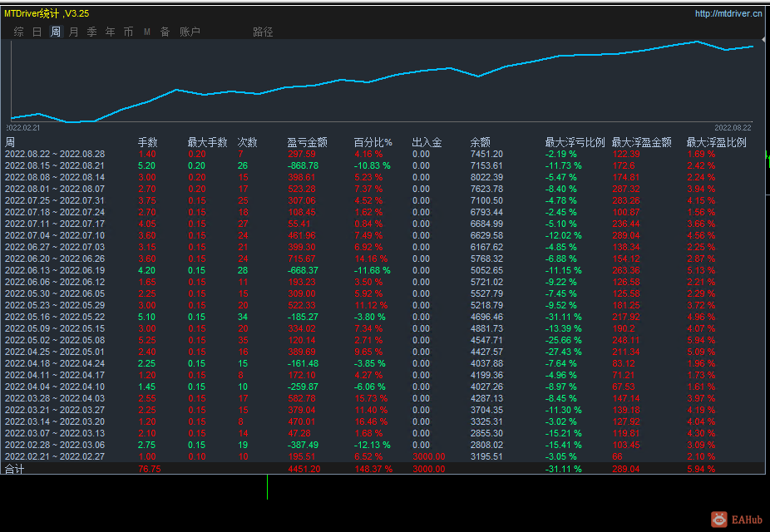
Task: Click the 合计 totals row
Action: point(383,469)
